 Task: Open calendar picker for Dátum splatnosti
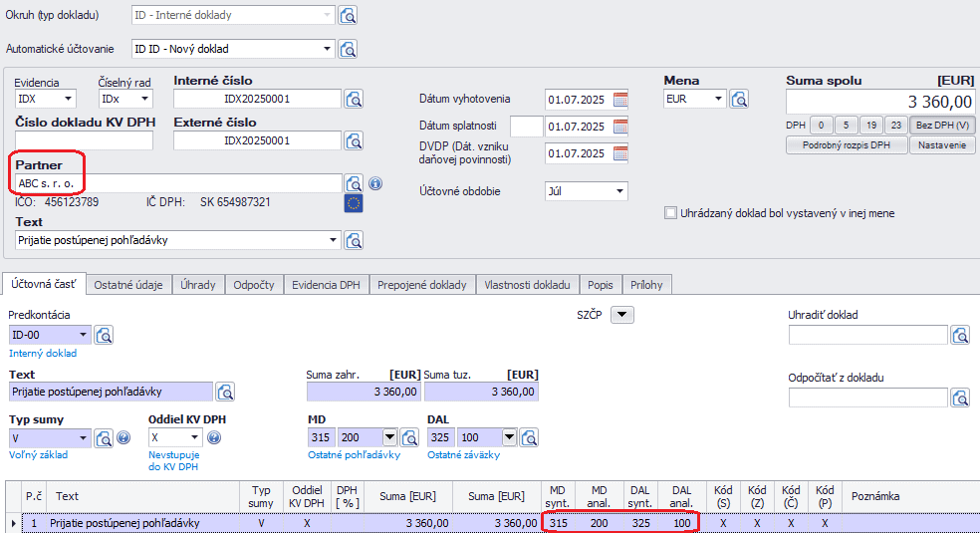click(x=620, y=127)
